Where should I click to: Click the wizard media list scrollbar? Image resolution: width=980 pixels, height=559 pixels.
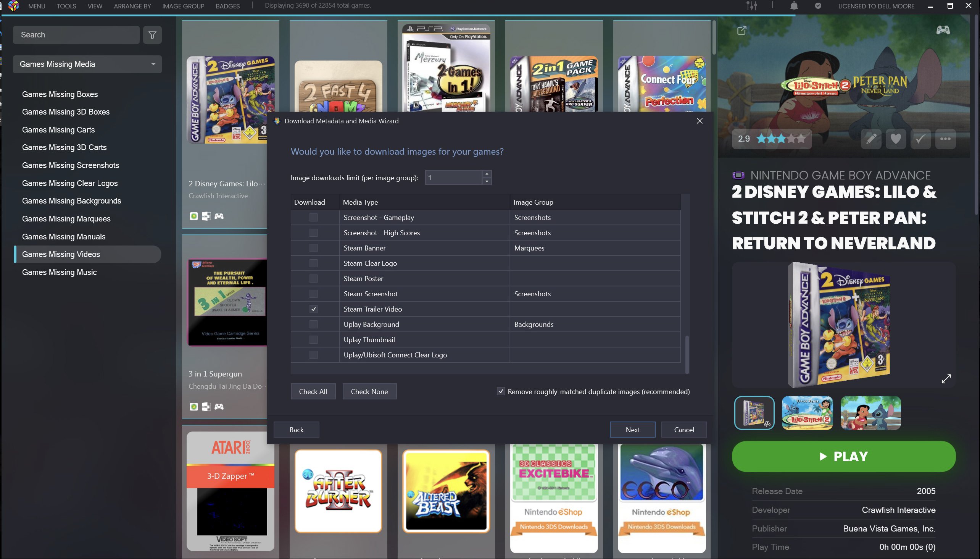(x=687, y=354)
